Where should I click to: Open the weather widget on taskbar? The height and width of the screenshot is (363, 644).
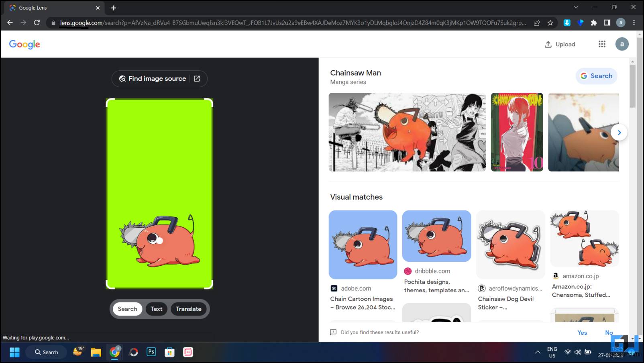78,352
